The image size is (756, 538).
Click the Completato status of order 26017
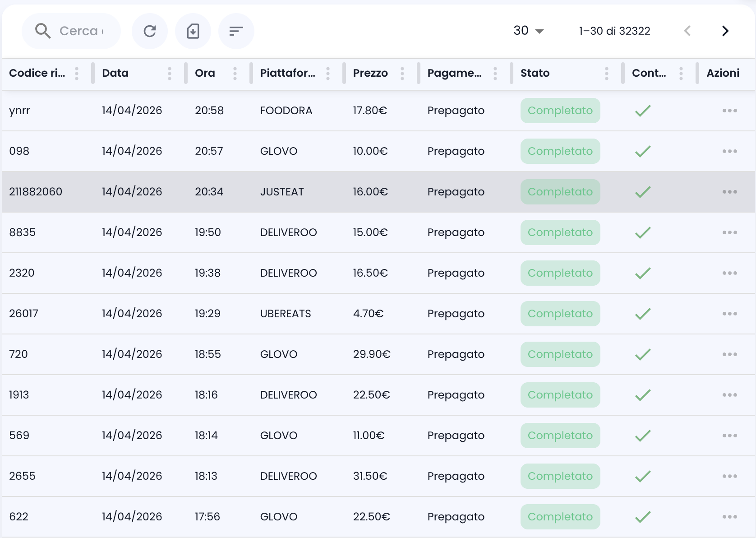point(560,313)
